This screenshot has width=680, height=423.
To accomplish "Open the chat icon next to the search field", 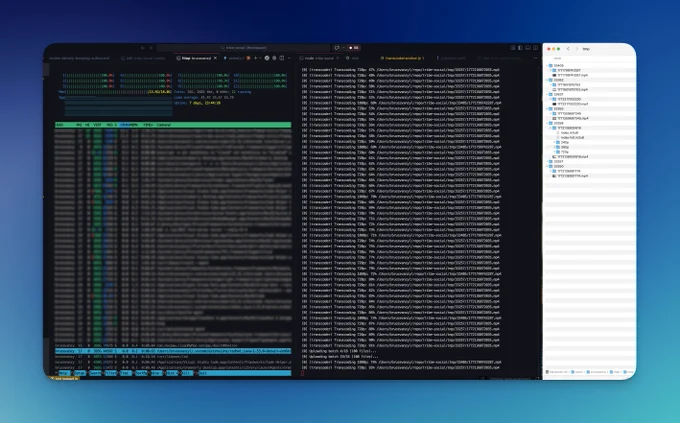I will [337, 48].
